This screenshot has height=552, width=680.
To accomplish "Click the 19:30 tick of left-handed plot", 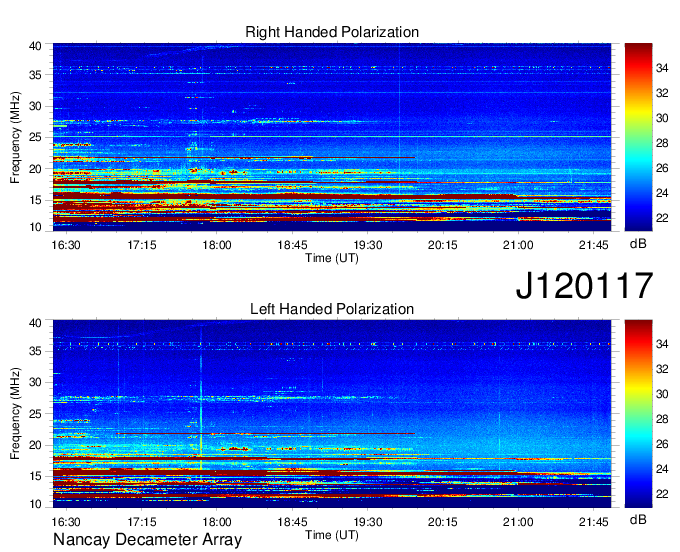I will 368,522.
